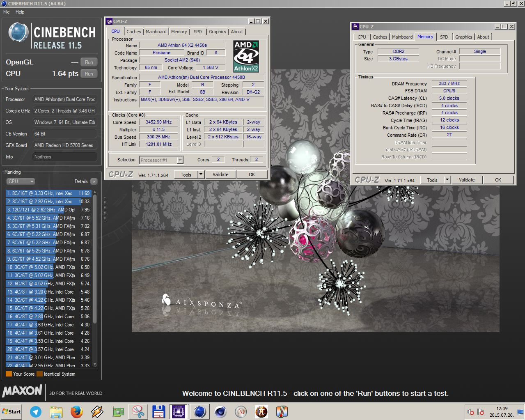The height and width of the screenshot is (420, 525).
Task: Open the Cinebench Help menu
Action: (20, 12)
